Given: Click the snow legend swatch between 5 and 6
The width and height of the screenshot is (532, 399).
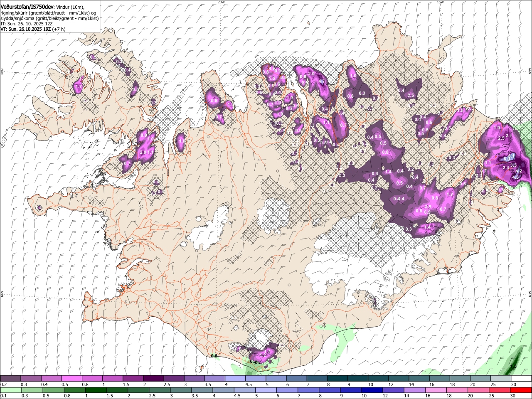Looking at the screenshot, I should point(276,379).
